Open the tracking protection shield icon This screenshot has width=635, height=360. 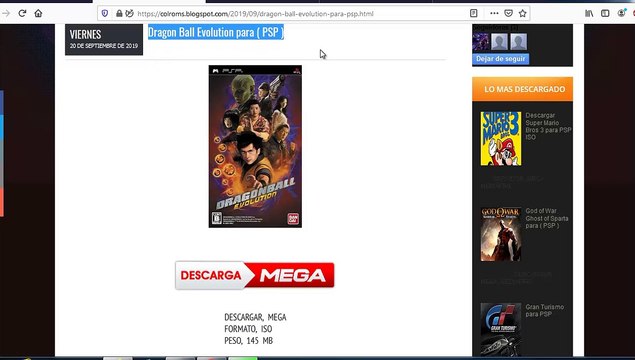pyautogui.click(x=105, y=13)
